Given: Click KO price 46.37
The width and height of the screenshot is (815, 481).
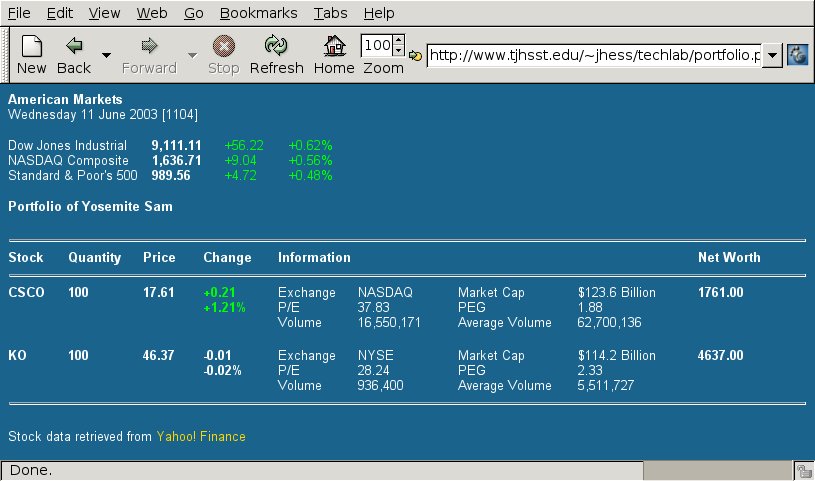Looking at the screenshot, I should (x=159, y=355).
